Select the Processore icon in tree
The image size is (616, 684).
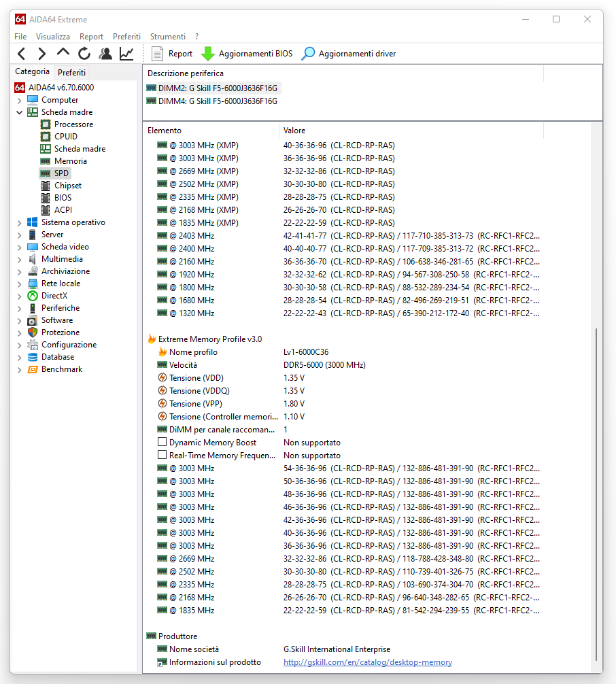click(46, 124)
